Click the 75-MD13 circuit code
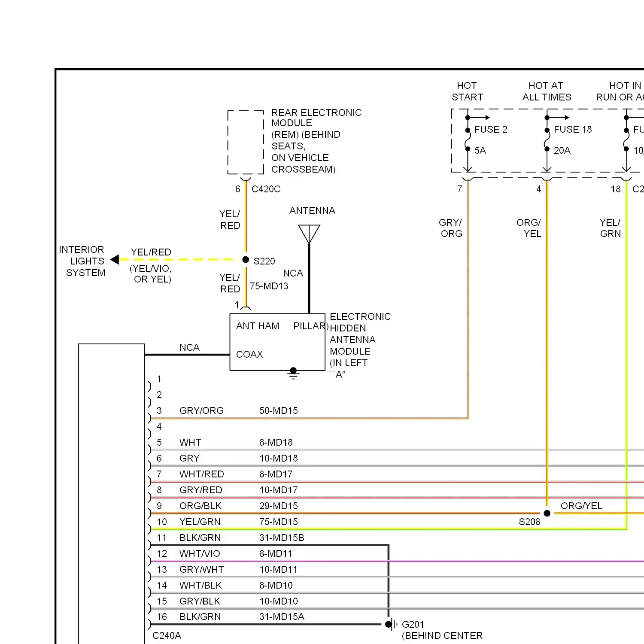The height and width of the screenshot is (644, 644). click(269, 286)
